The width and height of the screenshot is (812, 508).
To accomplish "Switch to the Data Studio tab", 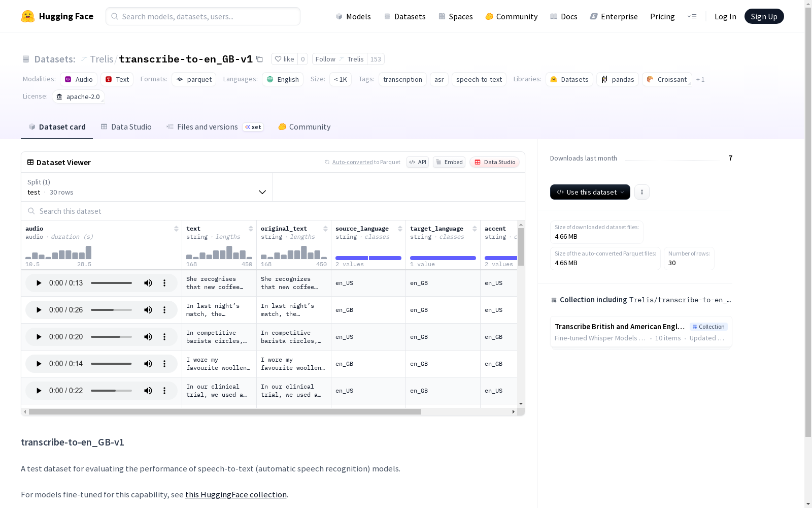I will [126, 127].
